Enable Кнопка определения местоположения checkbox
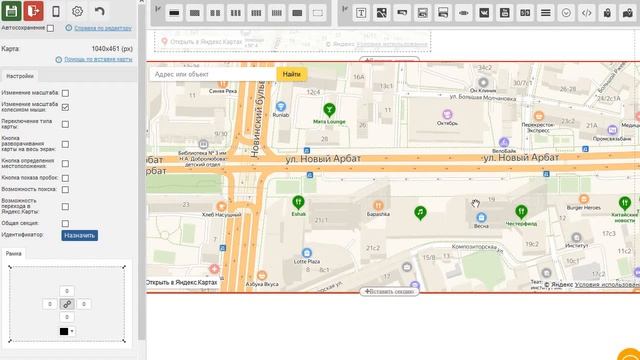The image size is (640, 360). (65, 163)
